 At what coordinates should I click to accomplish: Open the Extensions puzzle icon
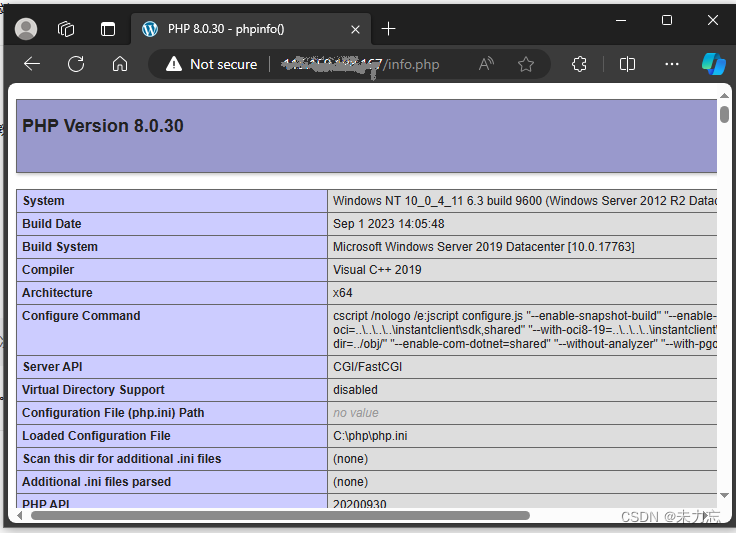pyautogui.click(x=579, y=64)
